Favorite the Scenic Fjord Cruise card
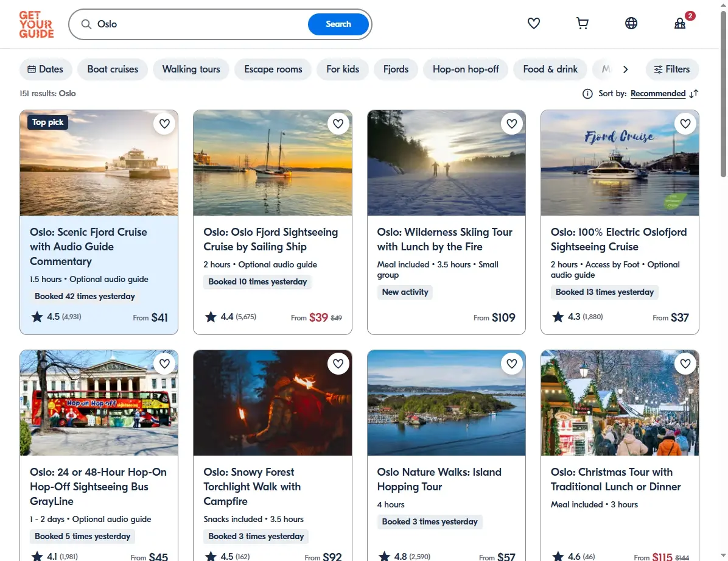 click(164, 124)
